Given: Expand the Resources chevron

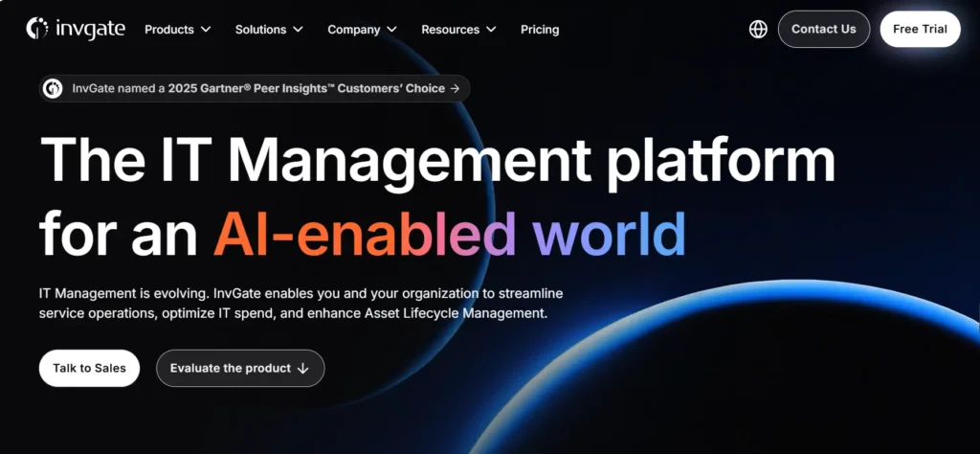Looking at the screenshot, I should point(491,30).
